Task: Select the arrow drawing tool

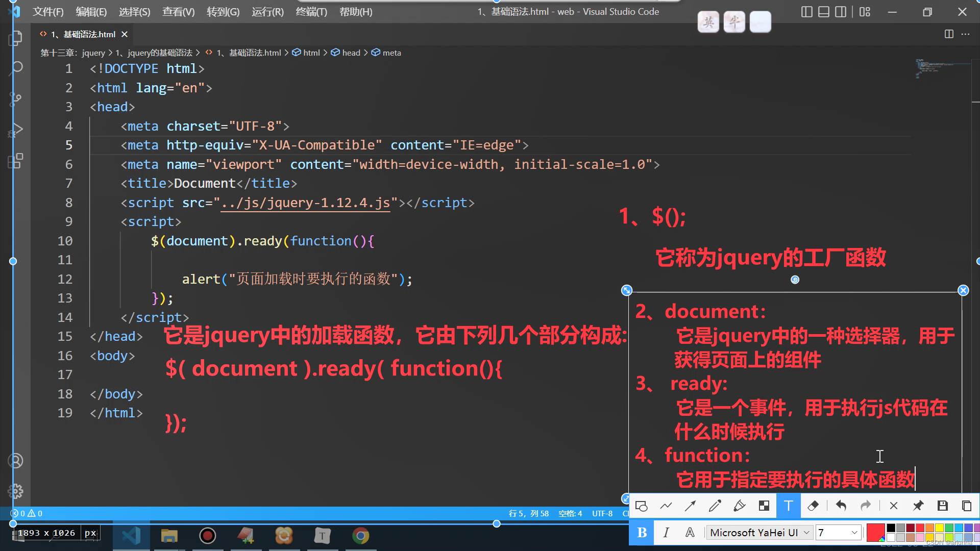Action: [690, 506]
